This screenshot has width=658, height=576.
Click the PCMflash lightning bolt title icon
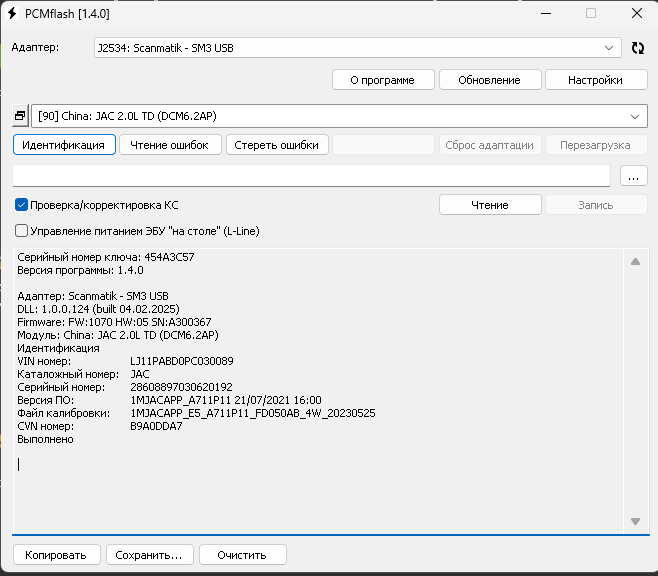14,14
